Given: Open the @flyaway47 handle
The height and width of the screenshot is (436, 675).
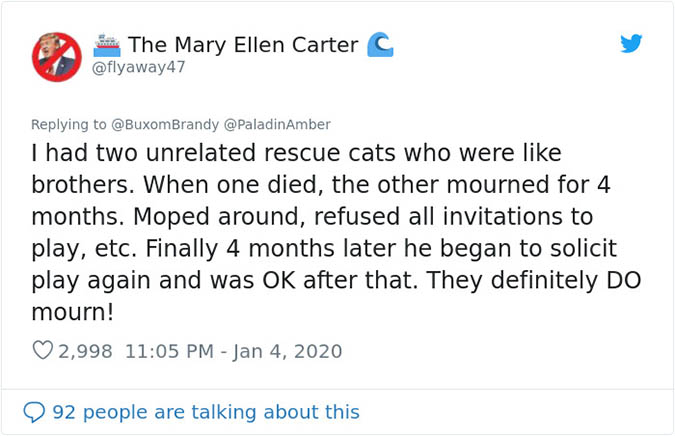Looking at the screenshot, I should [138, 68].
